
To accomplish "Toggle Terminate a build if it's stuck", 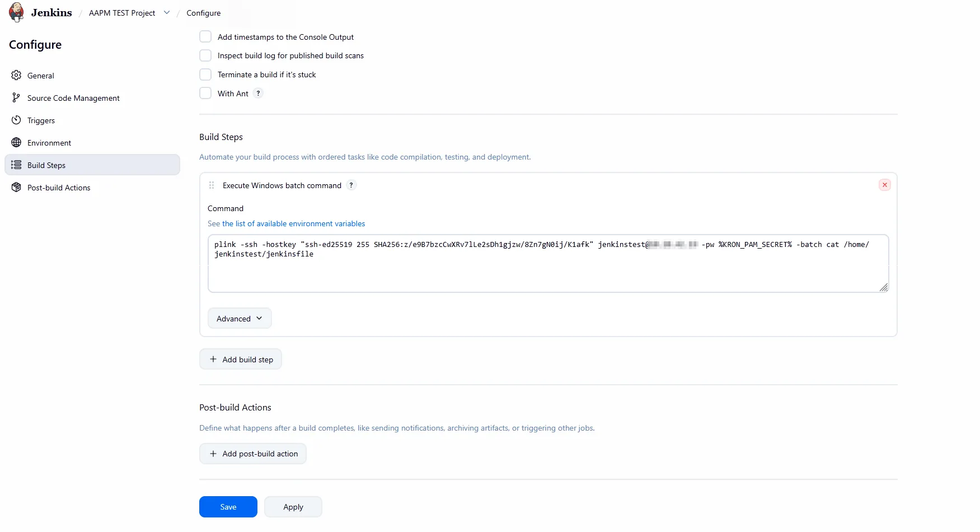I will (x=205, y=74).
